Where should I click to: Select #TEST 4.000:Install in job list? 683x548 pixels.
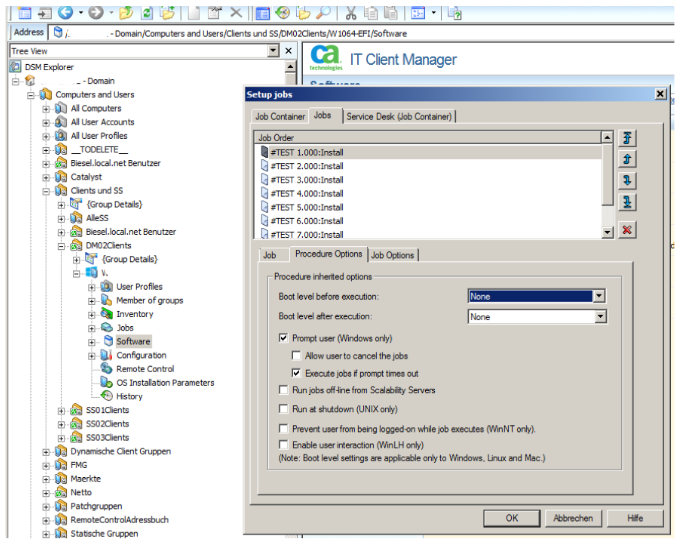(x=306, y=193)
